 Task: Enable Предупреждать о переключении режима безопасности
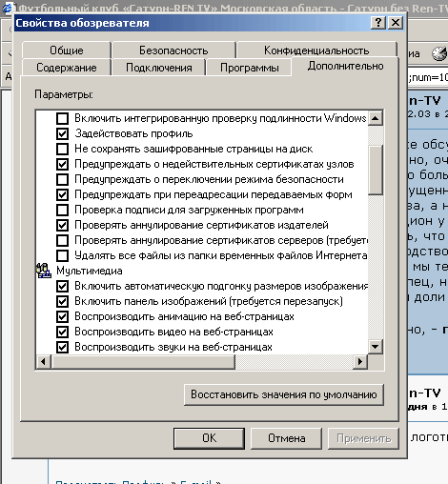tap(62, 179)
